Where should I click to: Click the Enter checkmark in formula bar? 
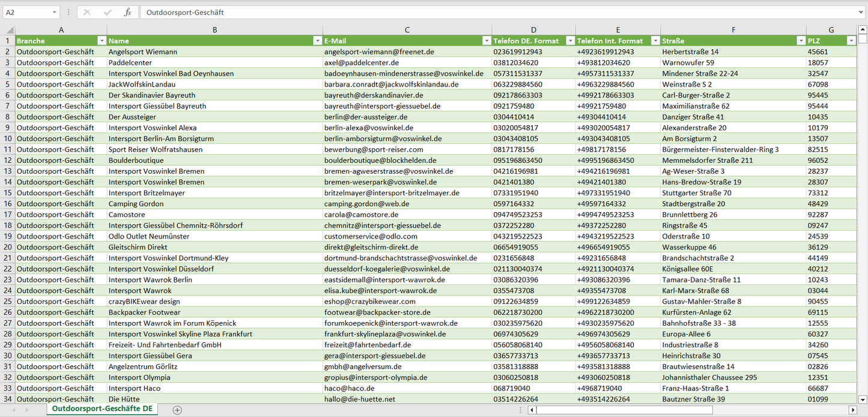[x=108, y=12]
